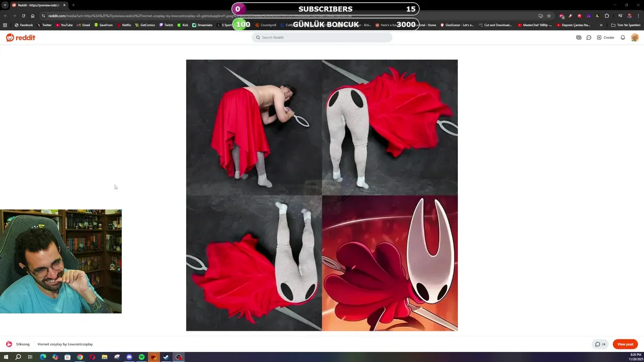Focus the Search Reddit field
This screenshot has width=644, height=362.
pos(322,38)
